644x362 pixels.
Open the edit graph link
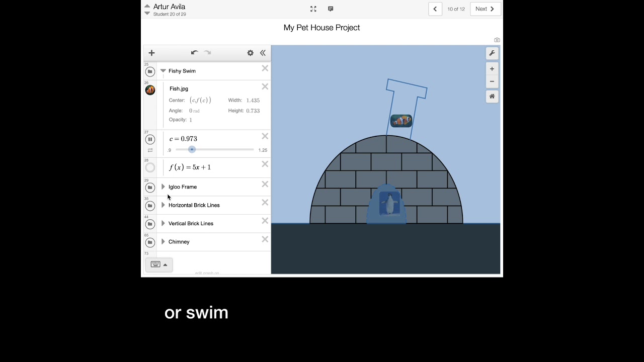[207, 273]
